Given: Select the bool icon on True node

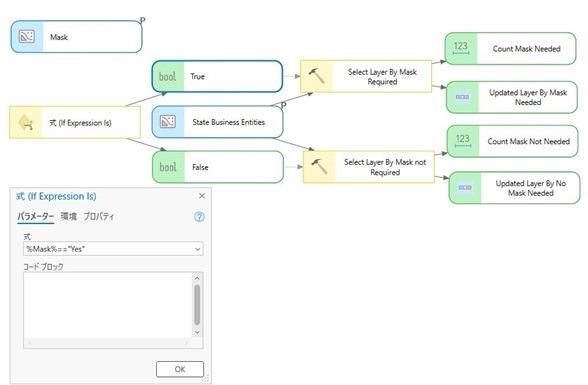Looking at the screenshot, I should (x=167, y=76).
